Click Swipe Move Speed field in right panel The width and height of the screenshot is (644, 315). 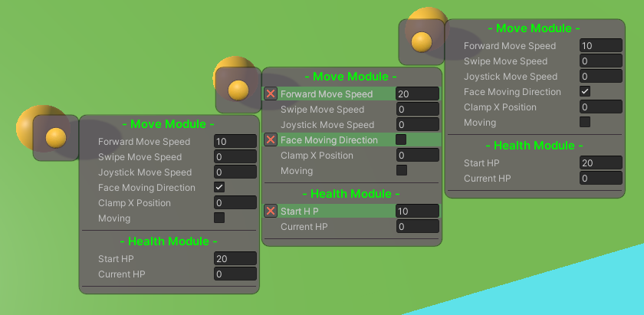coord(601,61)
